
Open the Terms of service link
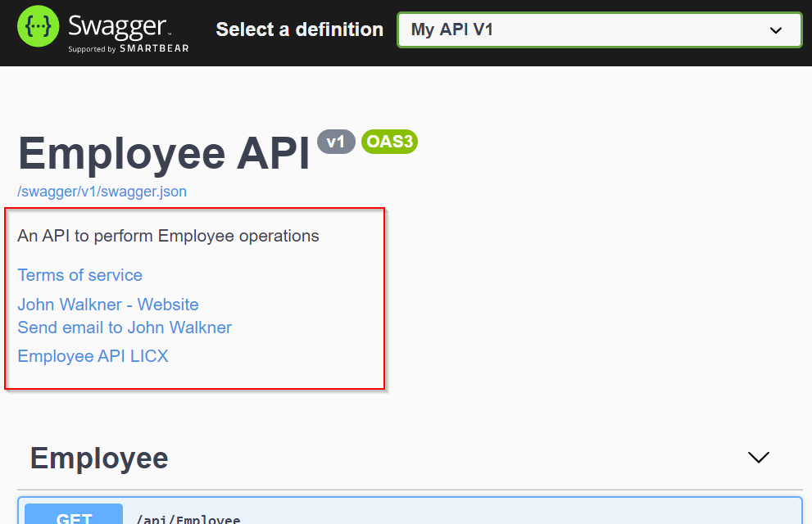(x=79, y=275)
